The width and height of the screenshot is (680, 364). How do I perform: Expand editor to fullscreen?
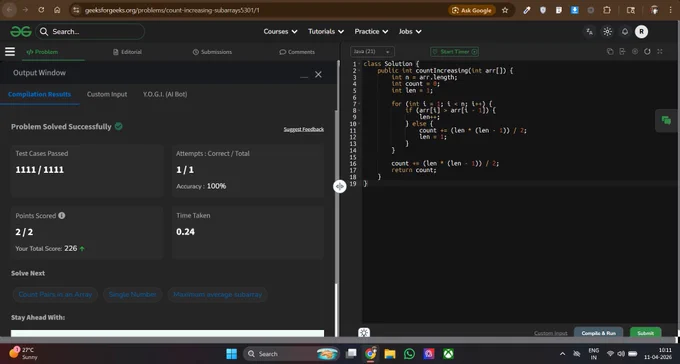[x=660, y=52]
